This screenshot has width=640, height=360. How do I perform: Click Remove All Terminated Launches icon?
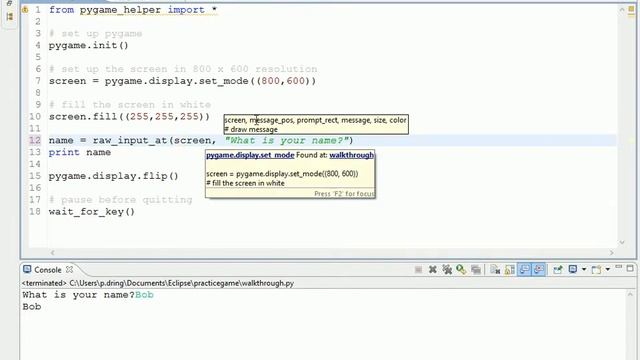447,270
